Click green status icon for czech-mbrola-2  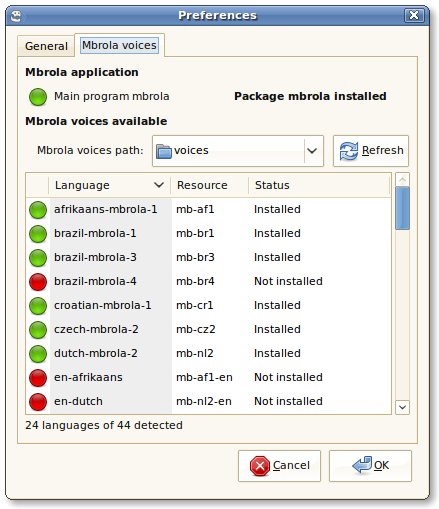(38, 330)
